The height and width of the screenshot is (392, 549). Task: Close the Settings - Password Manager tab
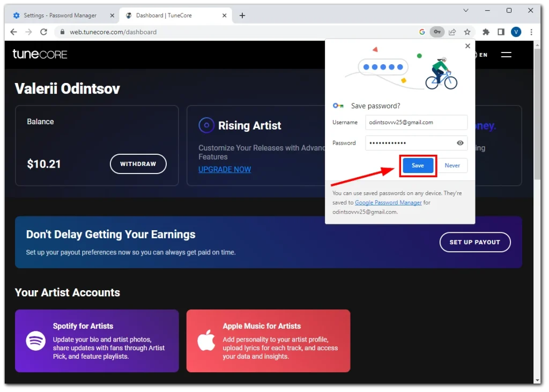[112, 16]
